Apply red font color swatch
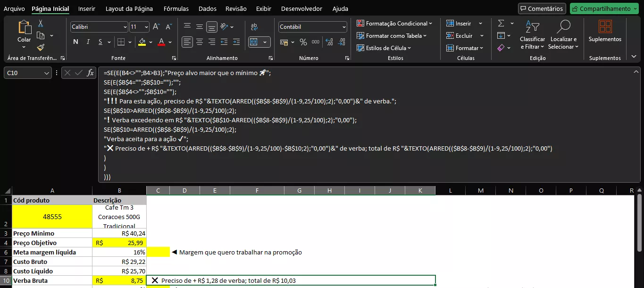This screenshot has width=644, height=288. click(161, 42)
